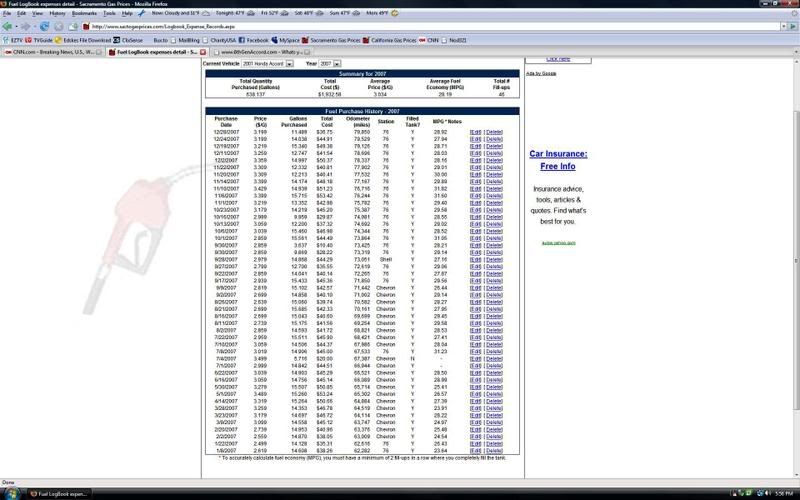Switch to the CNN.com Breaking News tab
Image resolution: width=800 pixels, height=500 pixels.
53,52
